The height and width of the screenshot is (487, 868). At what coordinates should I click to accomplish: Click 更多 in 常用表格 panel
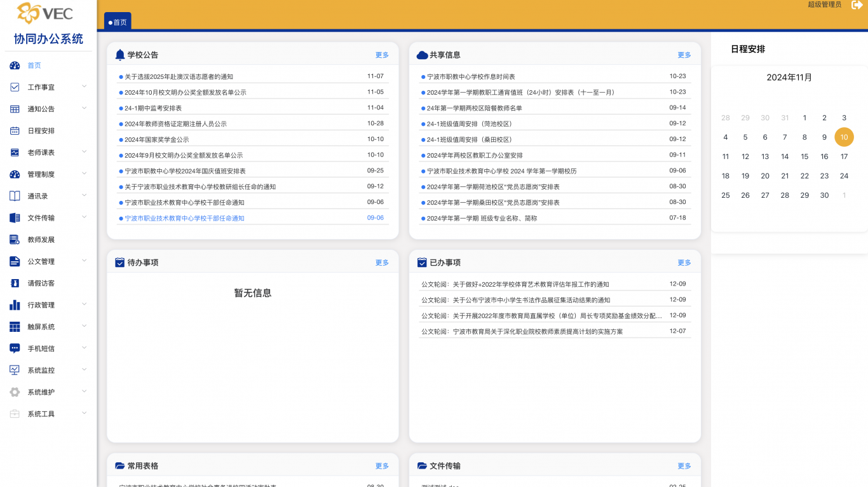point(382,466)
